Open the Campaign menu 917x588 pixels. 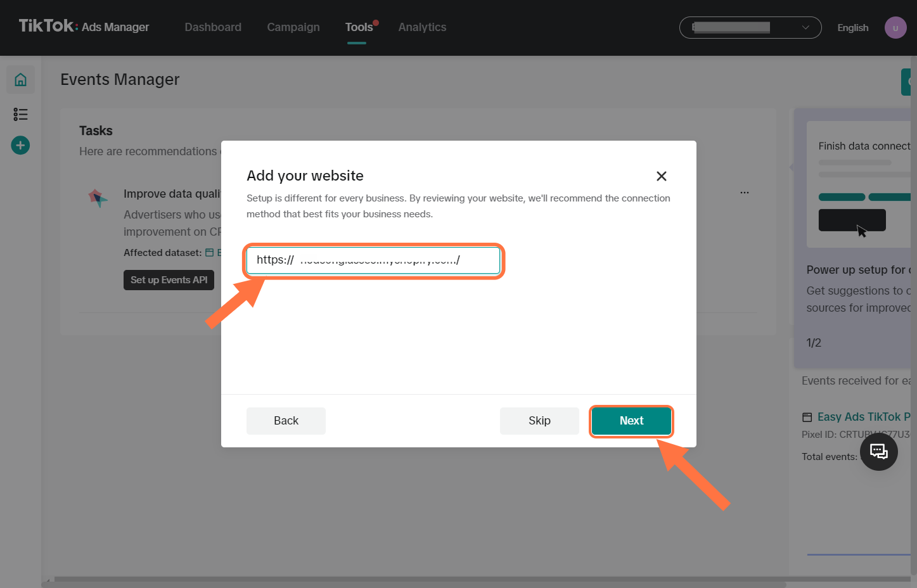pos(293,27)
